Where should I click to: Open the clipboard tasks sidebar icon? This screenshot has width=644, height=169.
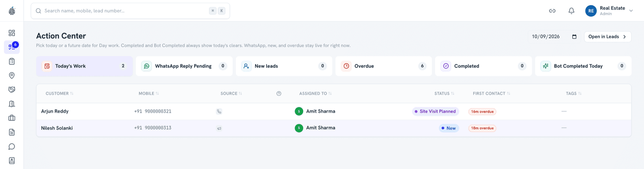coord(12,61)
